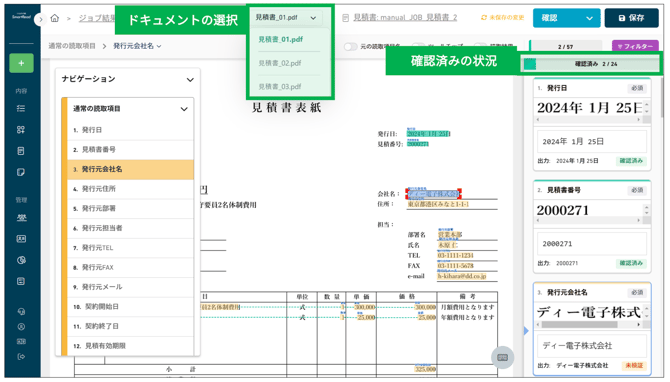Click the 2 / 57 progress indicator

pos(565,47)
